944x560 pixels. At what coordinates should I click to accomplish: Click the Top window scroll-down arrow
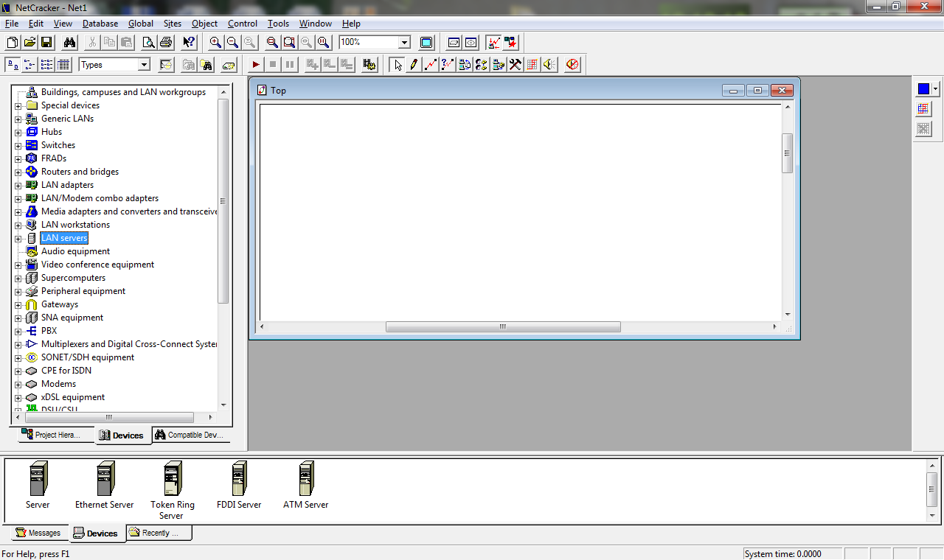point(787,314)
